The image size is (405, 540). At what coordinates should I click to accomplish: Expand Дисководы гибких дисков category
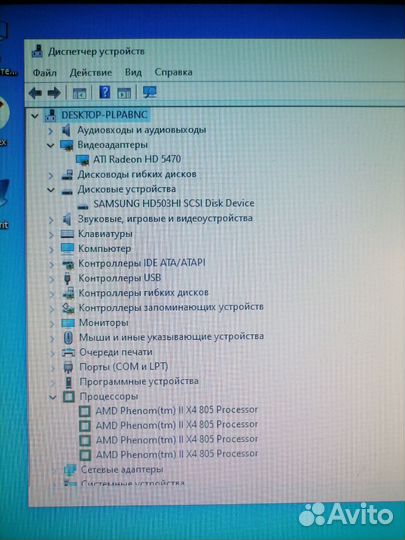click(51, 176)
